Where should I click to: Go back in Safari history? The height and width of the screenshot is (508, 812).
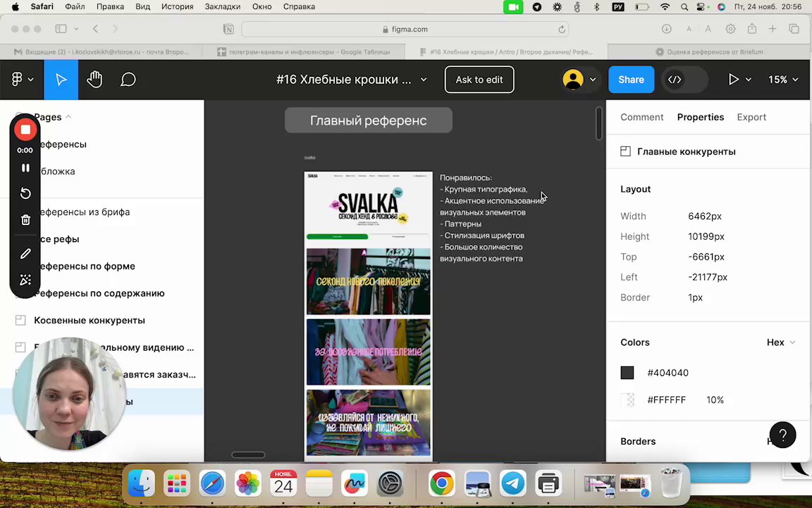(95, 29)
